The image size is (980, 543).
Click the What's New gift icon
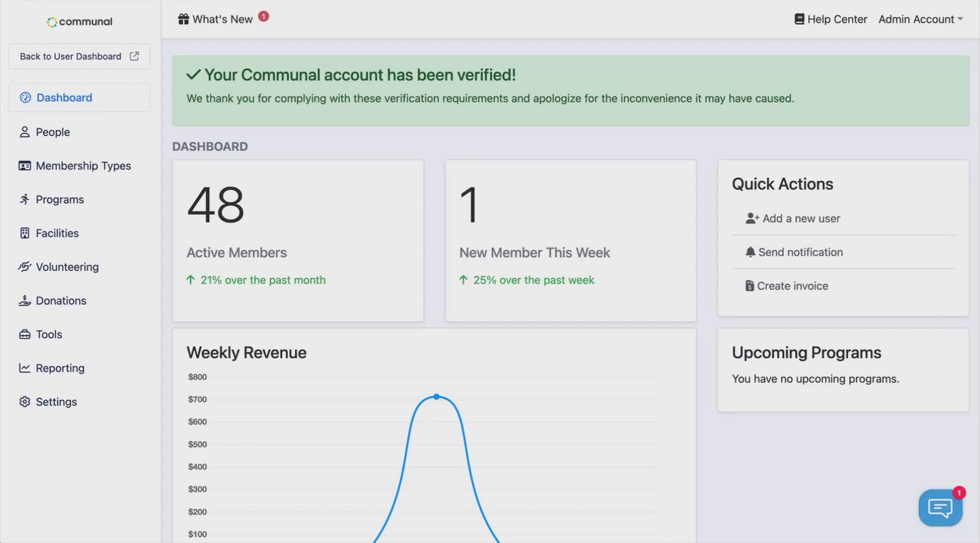coord(183,19)
